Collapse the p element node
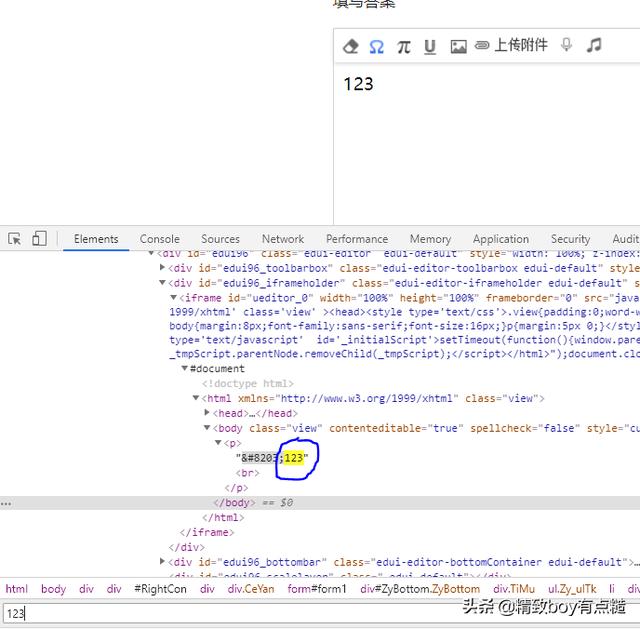This screenshot has height=629, width=640. [218, 442]
